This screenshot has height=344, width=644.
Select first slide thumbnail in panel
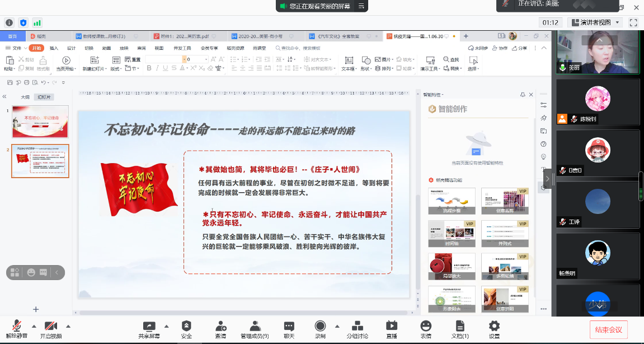40,122
